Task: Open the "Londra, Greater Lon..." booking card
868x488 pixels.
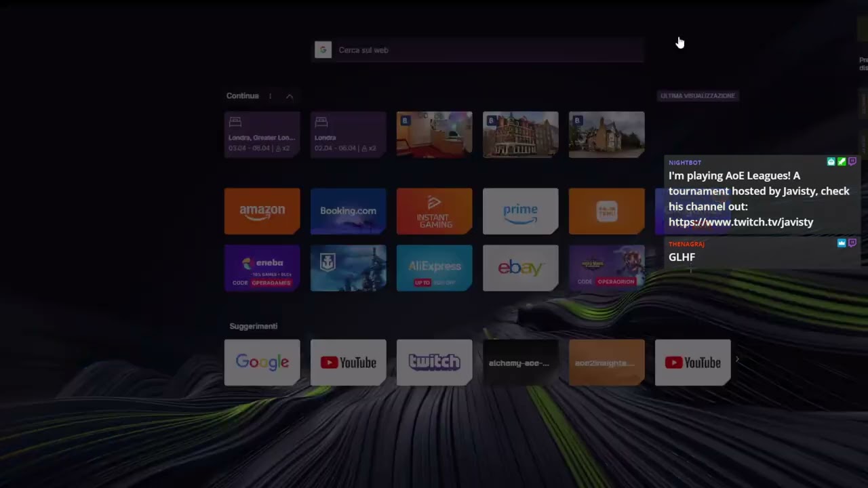Action: coord(262,135)
